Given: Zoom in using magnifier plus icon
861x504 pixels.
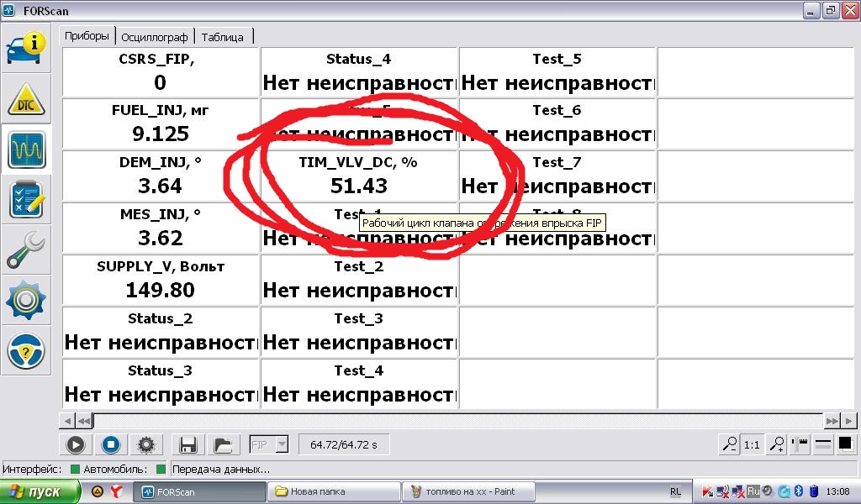Looking at the screenshot, I should click(777, 444).
